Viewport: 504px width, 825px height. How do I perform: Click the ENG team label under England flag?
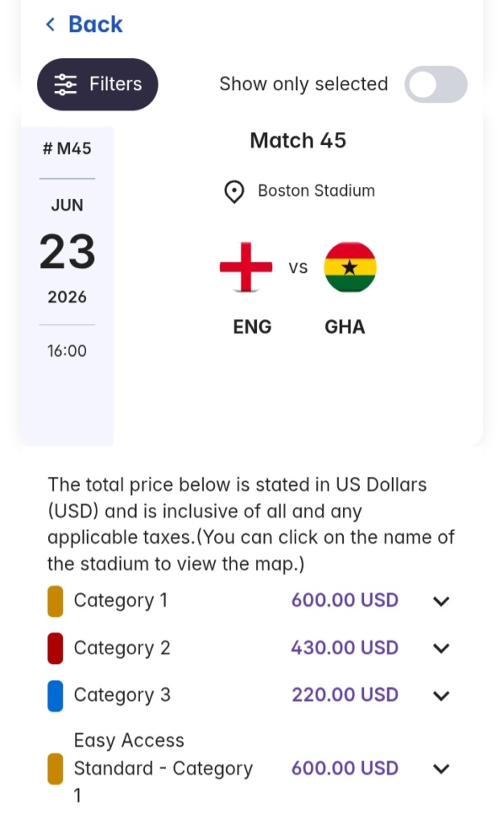(x=252, y=327)
